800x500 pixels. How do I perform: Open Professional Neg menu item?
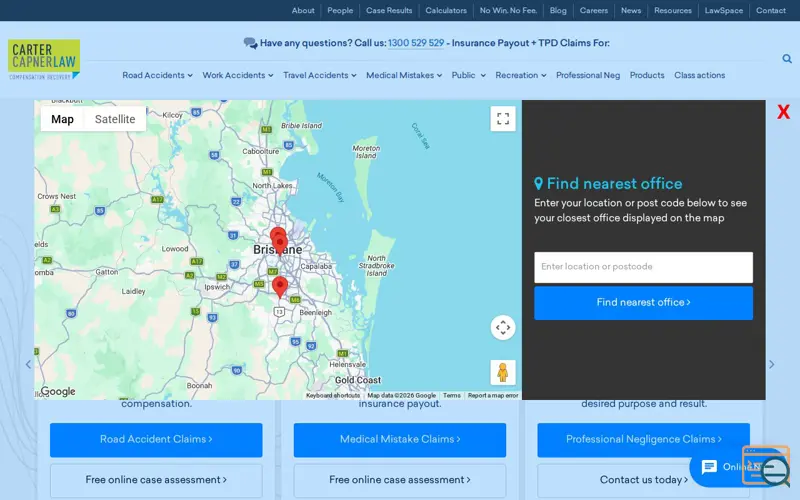tap(588, 75)
